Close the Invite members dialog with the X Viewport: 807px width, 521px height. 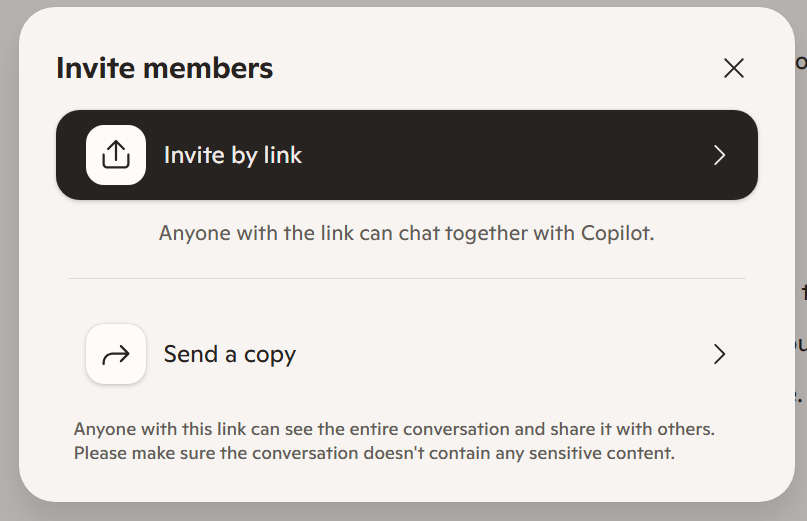click(734, 68)
